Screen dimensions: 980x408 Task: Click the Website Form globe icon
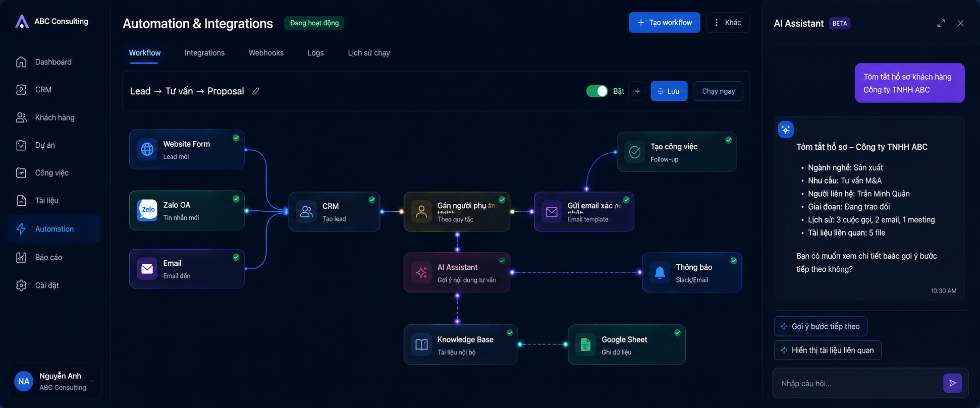(147, 149)
